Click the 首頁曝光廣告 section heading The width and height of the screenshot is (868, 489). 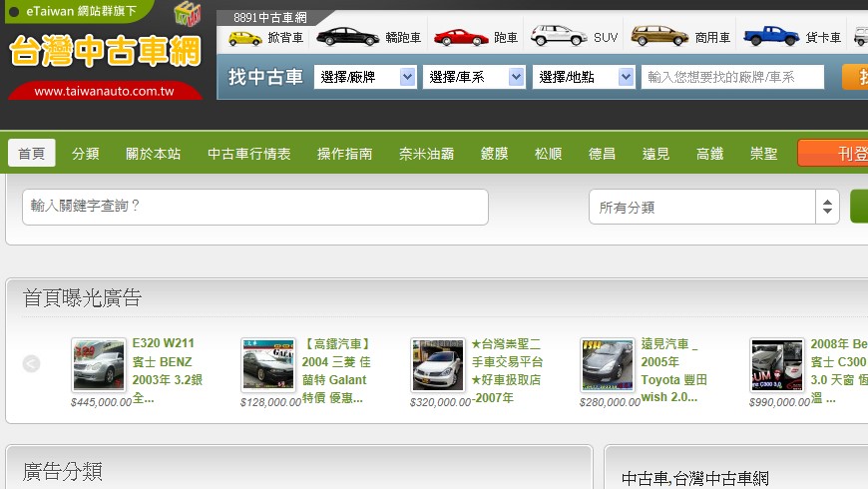click(82, 298)
